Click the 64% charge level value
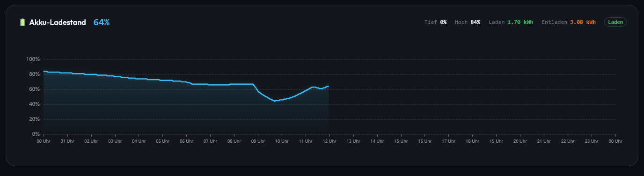644x176 pixels. 102,22
